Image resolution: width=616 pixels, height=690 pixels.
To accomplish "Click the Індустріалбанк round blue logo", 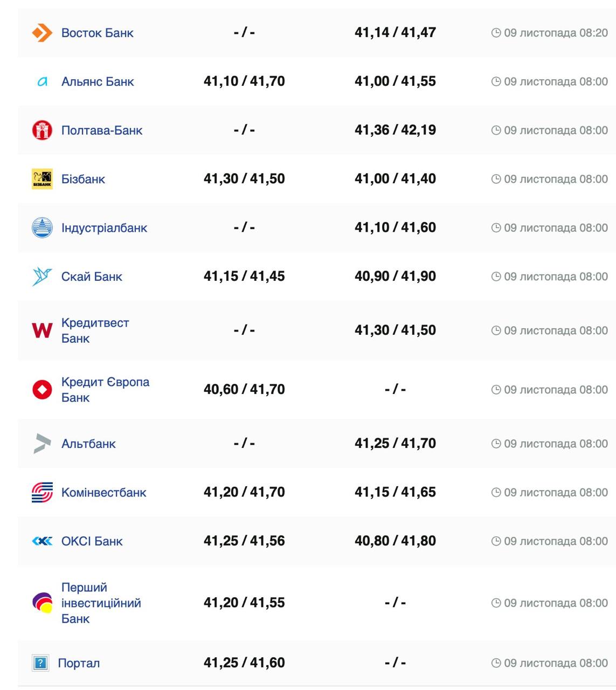I will tap(42, 228).
